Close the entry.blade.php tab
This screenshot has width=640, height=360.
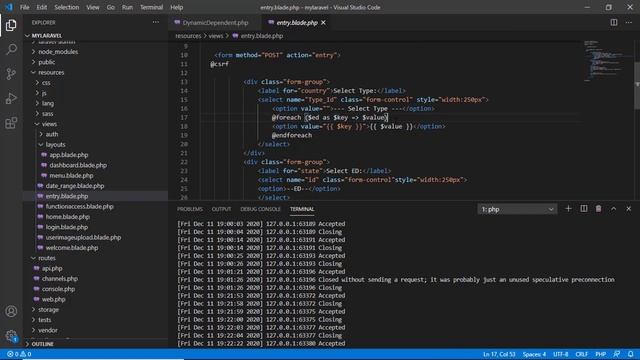click(323, 23)
